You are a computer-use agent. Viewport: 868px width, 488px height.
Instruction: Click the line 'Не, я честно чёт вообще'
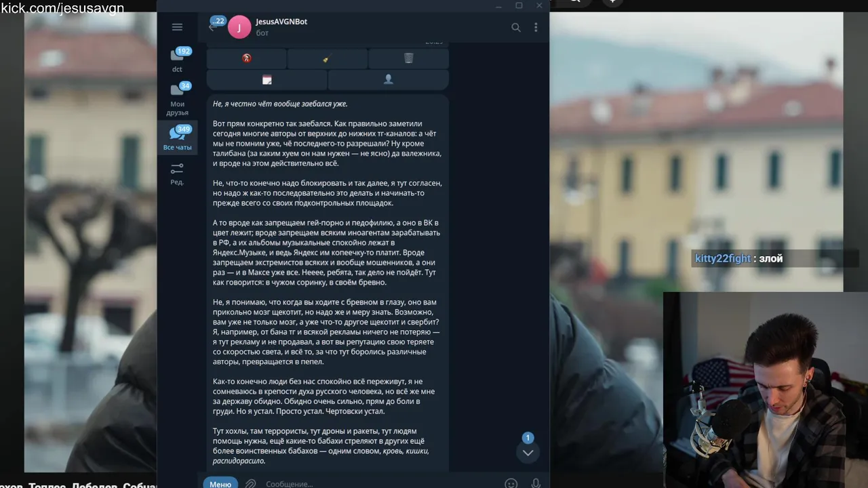[280, 104]
